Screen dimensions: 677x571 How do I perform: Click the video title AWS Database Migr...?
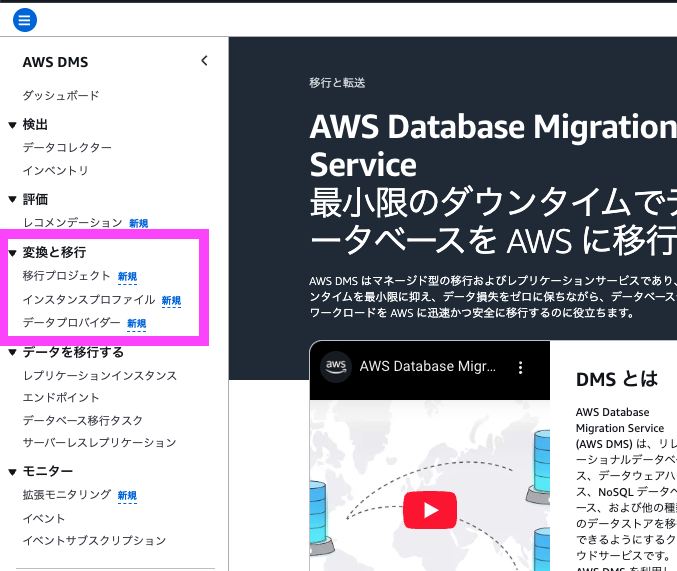428,366
